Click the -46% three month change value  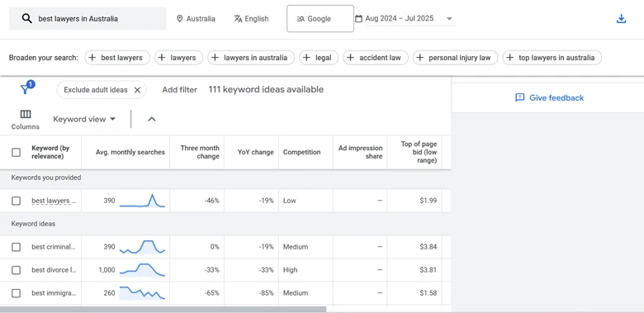pos(212,201)
